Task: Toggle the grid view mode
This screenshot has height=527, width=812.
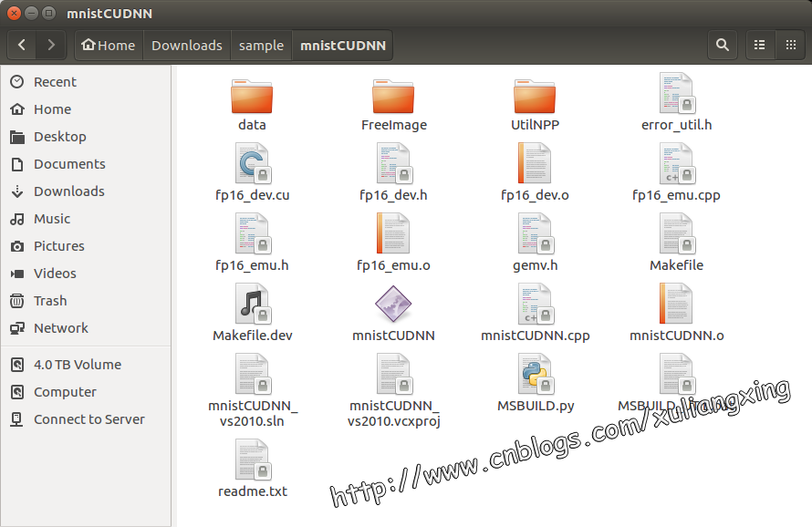Action: tap(792, 45)
